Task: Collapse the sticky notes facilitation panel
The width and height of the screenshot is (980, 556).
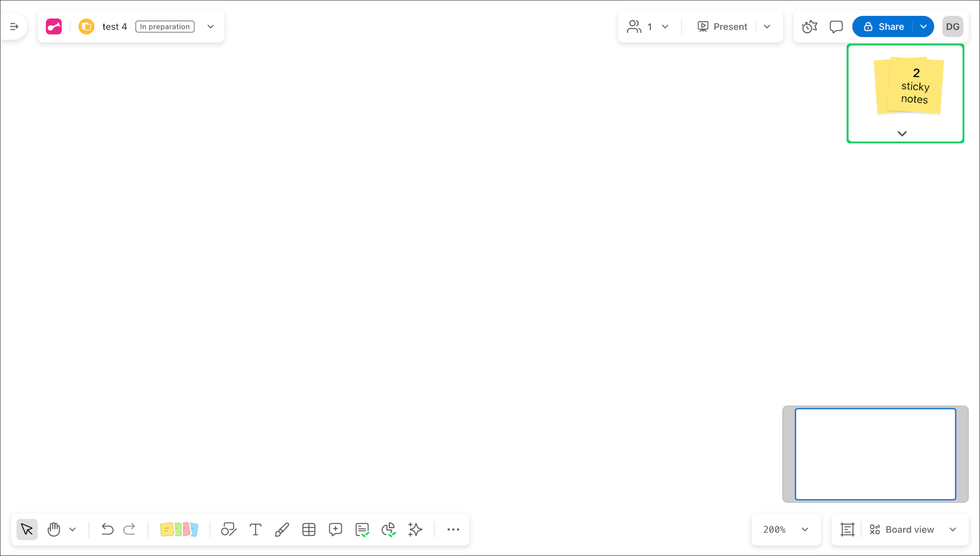Action: (902, 133)
